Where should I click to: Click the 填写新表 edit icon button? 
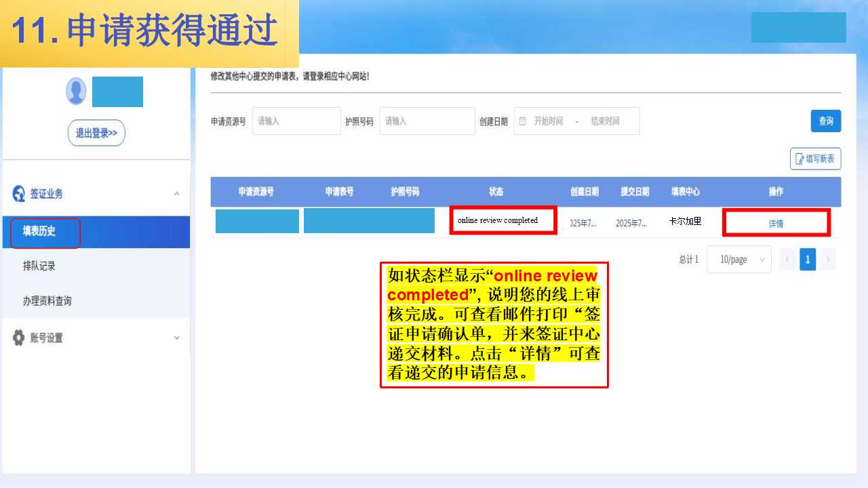click(x=815, y=159)
